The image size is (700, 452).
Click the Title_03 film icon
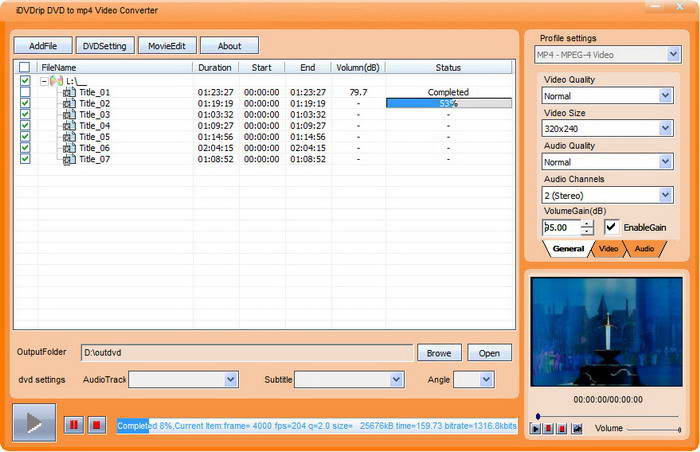click(x=69, y=115)
